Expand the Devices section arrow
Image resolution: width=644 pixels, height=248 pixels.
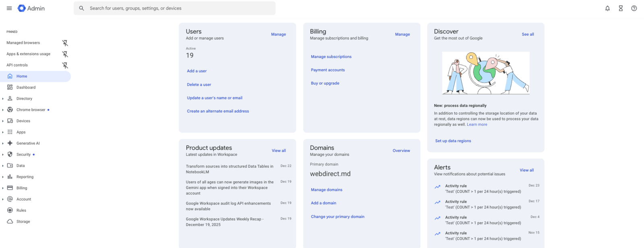click(x=3, y=121)
